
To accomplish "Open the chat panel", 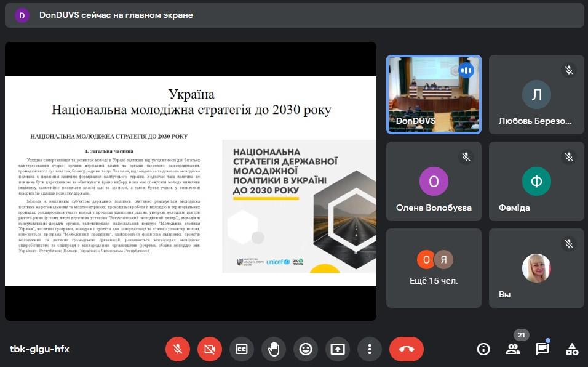I will point(542,349).
